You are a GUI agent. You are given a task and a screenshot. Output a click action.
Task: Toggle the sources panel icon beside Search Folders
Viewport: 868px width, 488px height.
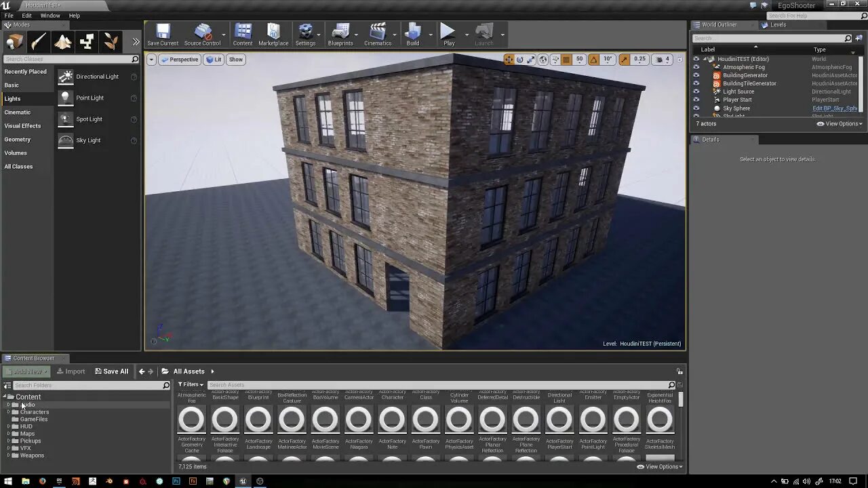pyautogui.click(x=7, y=385)
